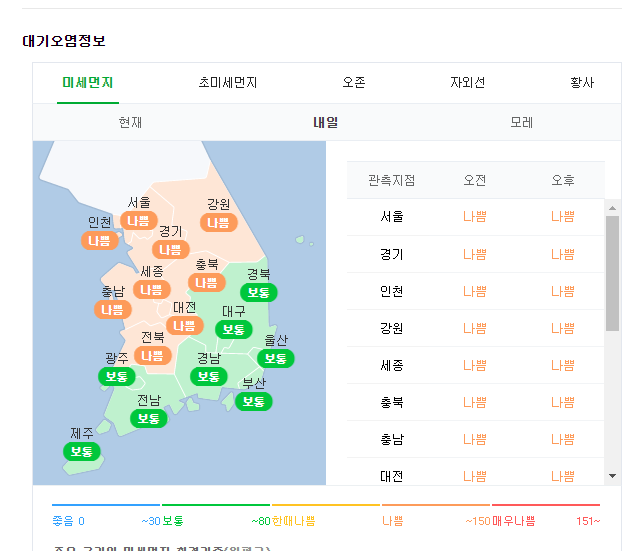
Task: Switch to the 초미세먼지 tab
Action: tap(228, 82)
